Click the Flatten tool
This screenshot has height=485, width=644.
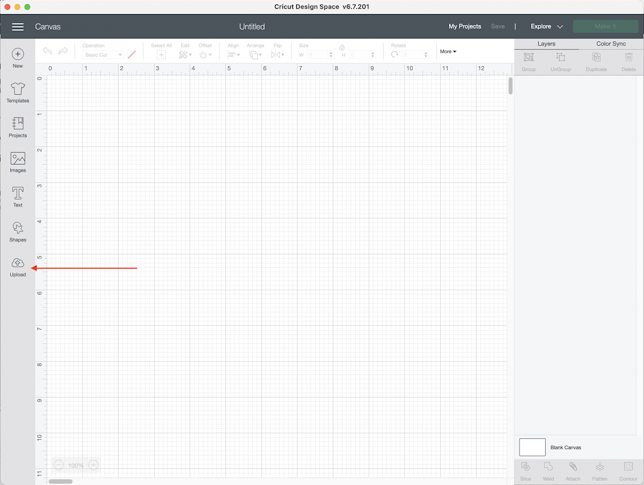[x=600, y=471]
